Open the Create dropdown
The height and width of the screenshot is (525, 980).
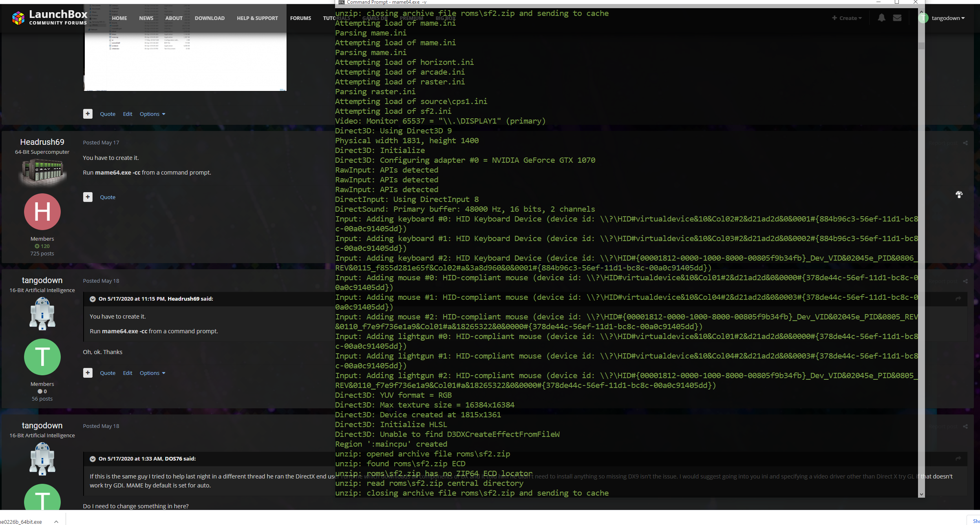(847, 18)
